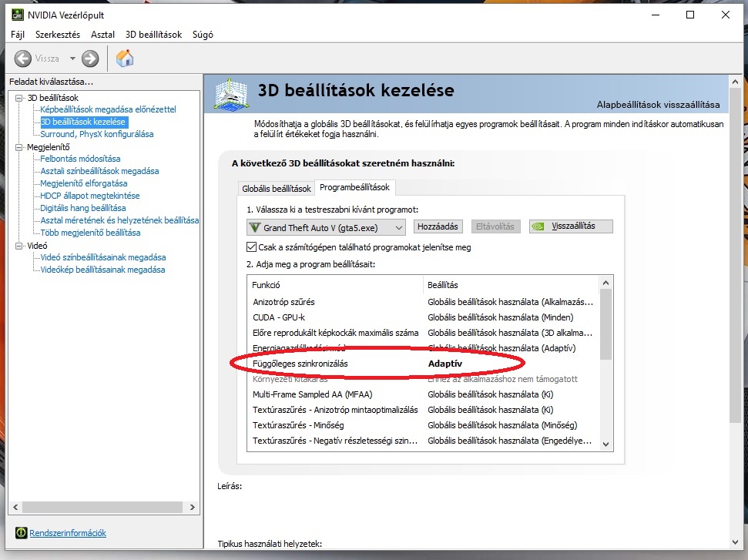Open Megjelenítő elforgatása
This screenshot has height=560, width=748.
pos(84,183)
